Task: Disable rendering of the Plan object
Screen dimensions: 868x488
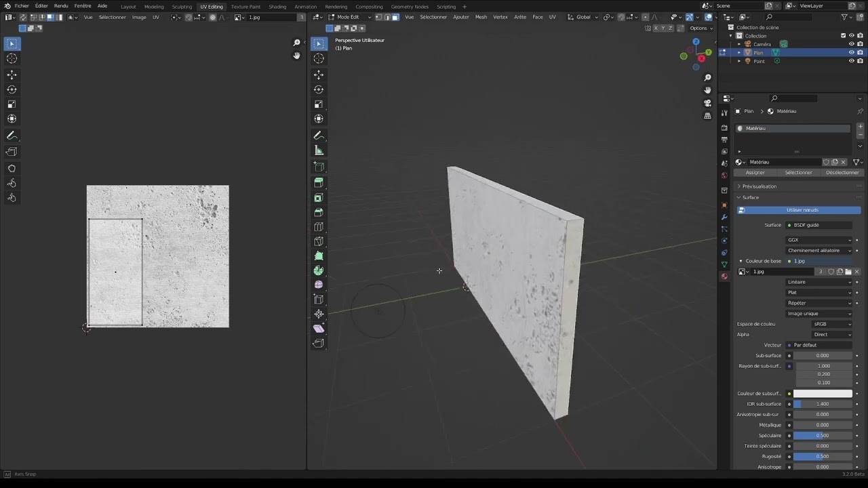Action: (x=860, y=52)
